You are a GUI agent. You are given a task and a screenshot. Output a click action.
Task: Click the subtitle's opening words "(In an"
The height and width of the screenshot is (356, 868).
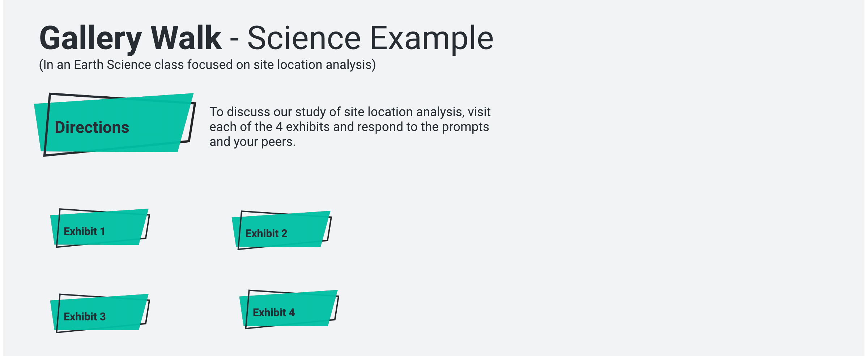point(55,65)
